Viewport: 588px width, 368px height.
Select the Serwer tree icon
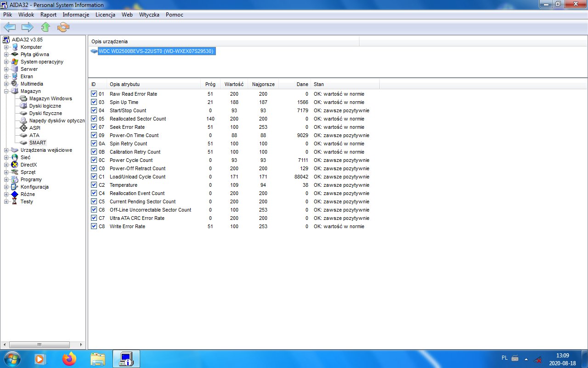15,69
